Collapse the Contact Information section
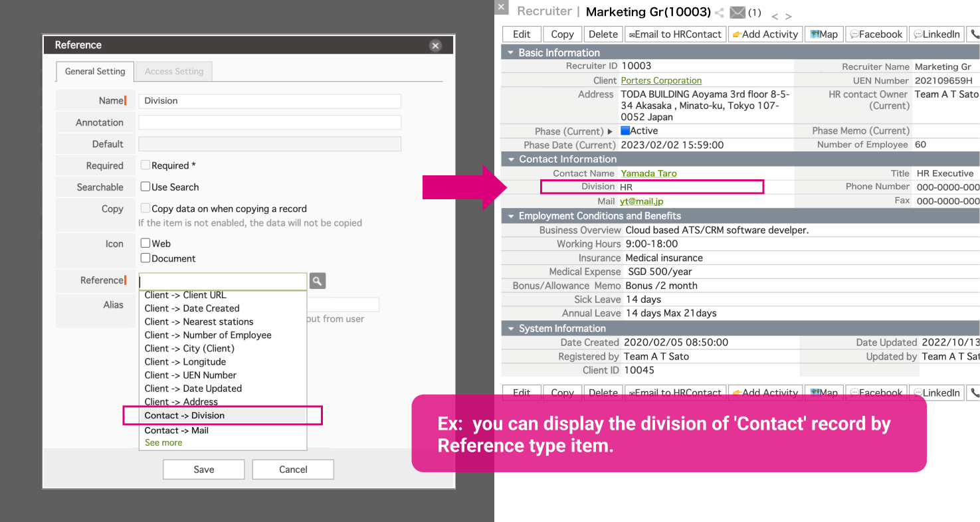Screen dimensions: 980x522 (510, 159)
